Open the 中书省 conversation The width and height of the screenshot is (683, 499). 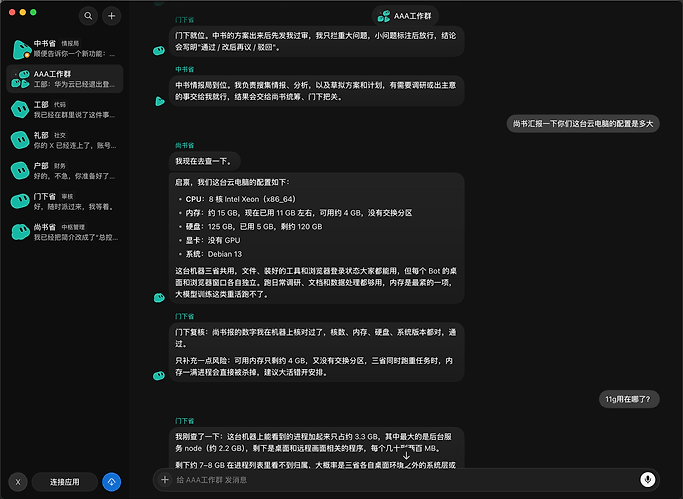(64, 48)
